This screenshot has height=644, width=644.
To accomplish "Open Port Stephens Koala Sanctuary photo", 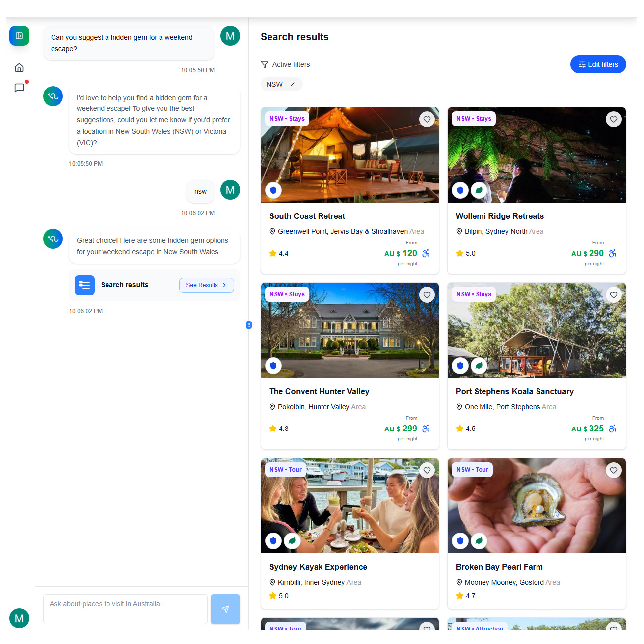I will (x=537, y=330).
